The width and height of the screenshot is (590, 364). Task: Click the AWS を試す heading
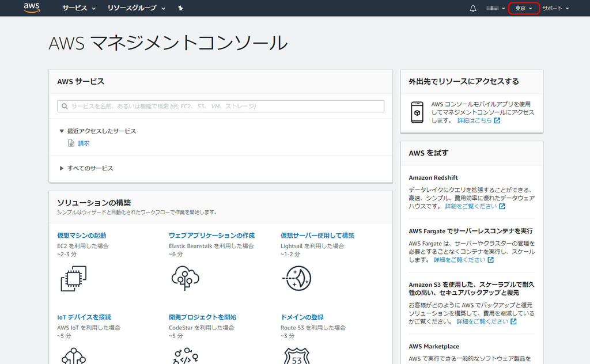(x=429, y=153)
